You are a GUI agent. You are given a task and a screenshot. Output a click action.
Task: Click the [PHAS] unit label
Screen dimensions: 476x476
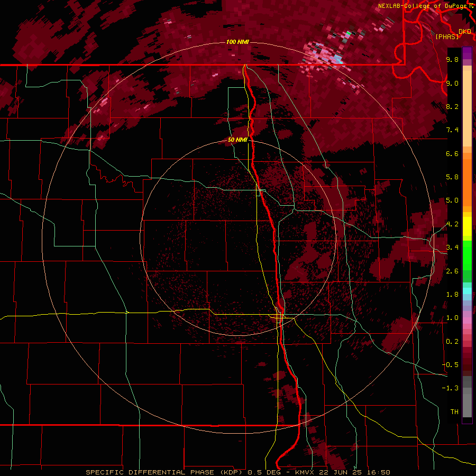[x=447, y=36]
